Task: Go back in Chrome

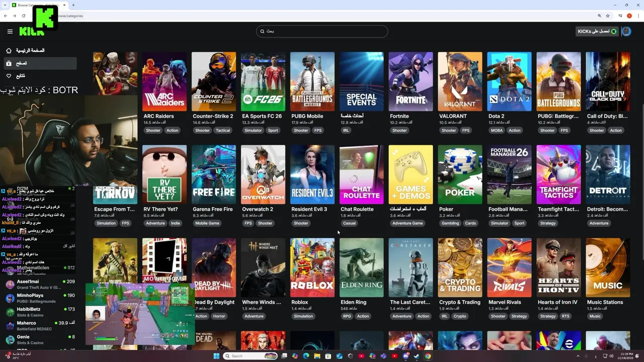Action: [6, 16]
